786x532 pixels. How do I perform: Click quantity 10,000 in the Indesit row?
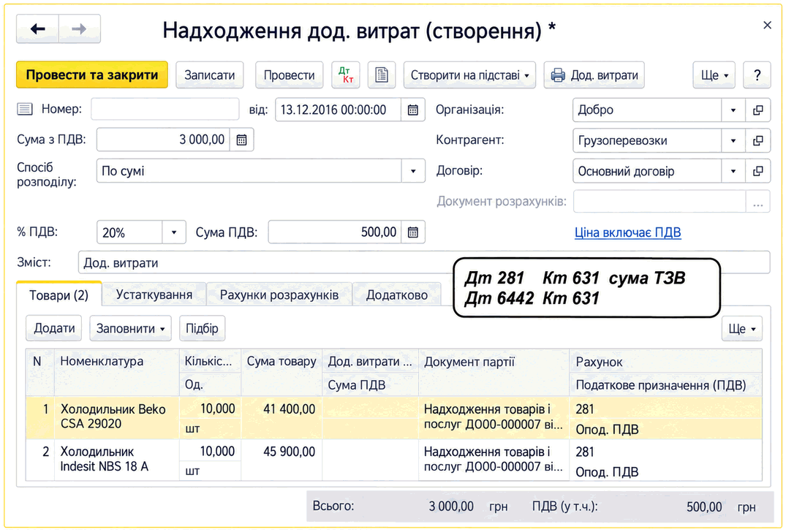point(210,452)
